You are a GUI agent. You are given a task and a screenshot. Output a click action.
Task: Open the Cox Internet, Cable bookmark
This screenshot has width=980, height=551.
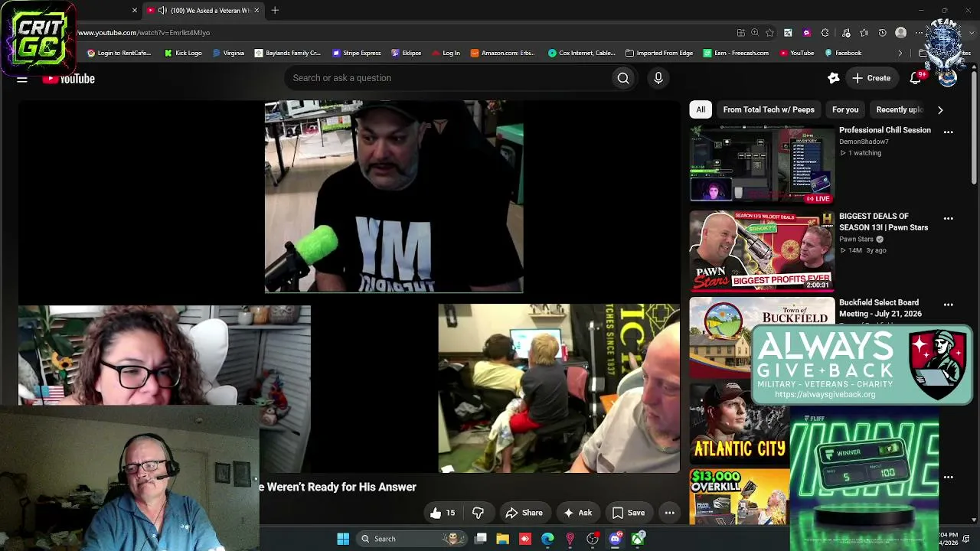582,54
